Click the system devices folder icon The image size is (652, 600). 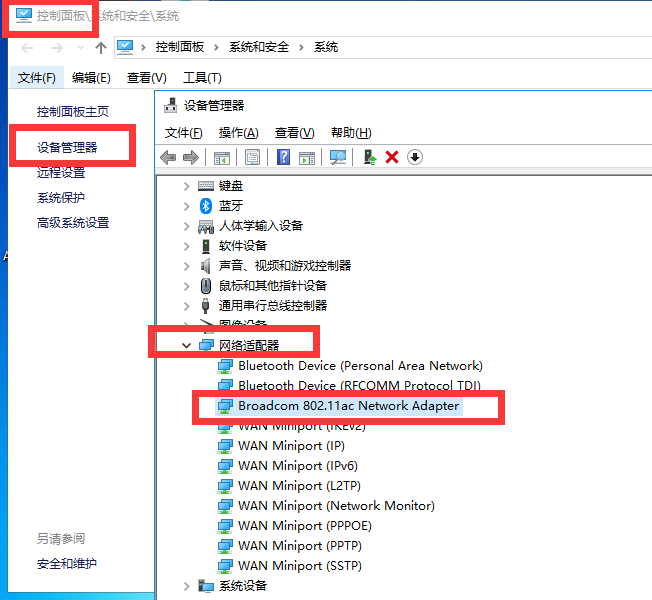coord(206,585)
